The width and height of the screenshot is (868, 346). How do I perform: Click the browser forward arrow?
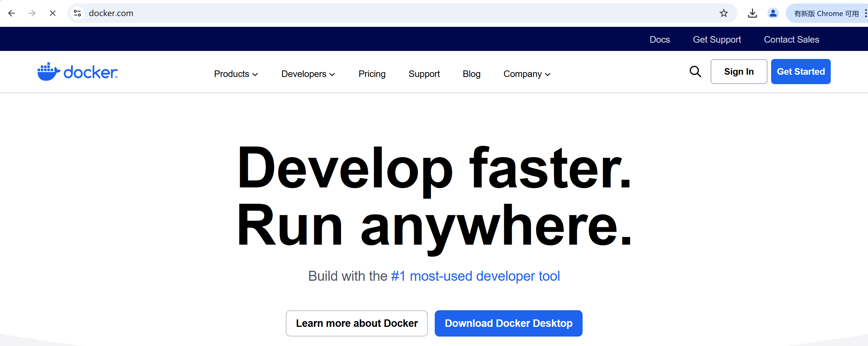click(32, 13)
